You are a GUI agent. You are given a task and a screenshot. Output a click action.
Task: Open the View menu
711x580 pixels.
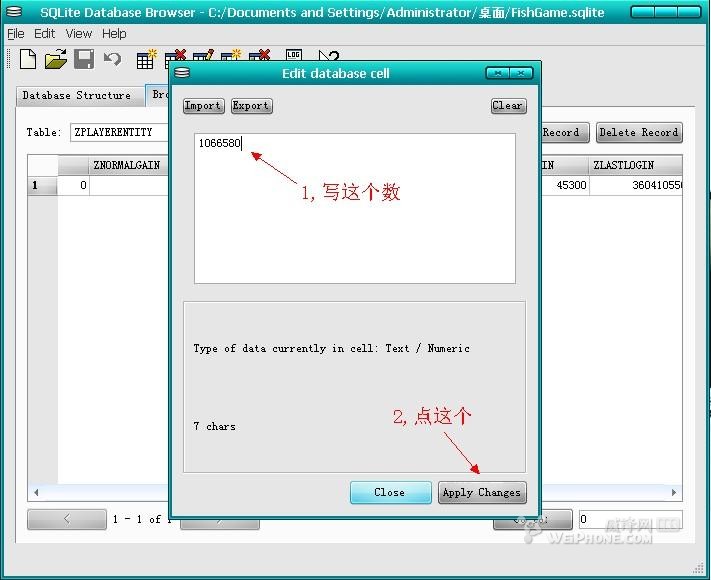point(79,33)
